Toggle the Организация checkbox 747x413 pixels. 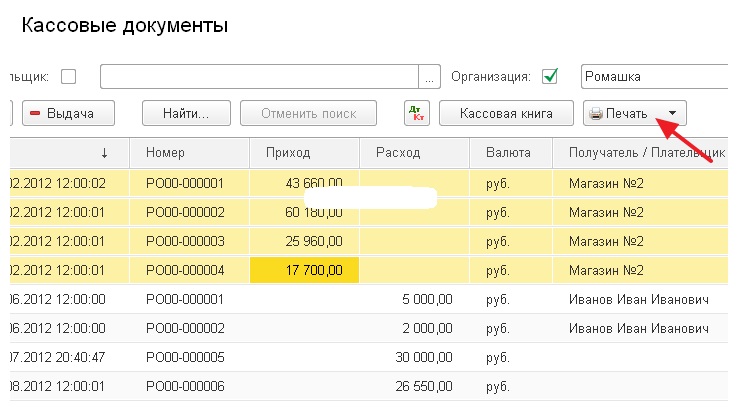point(550,76)
